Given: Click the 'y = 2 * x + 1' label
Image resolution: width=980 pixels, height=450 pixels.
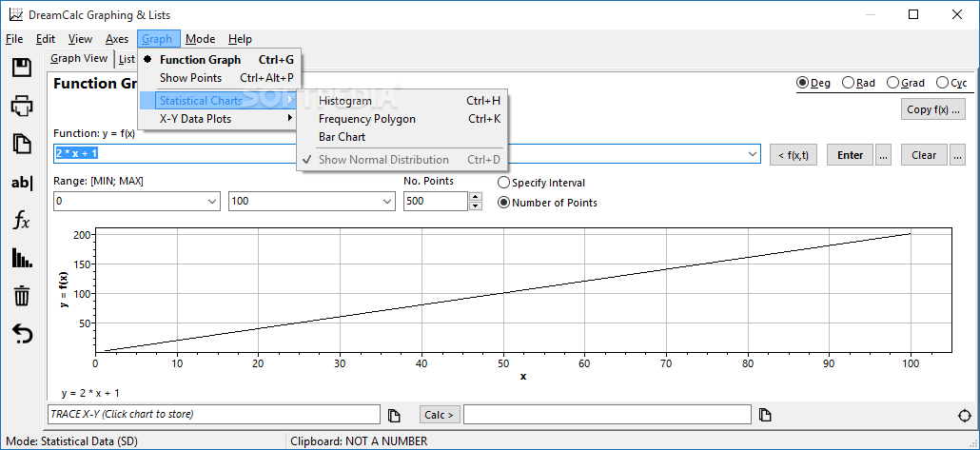Looking at the screenshot, I should point(90,393).
